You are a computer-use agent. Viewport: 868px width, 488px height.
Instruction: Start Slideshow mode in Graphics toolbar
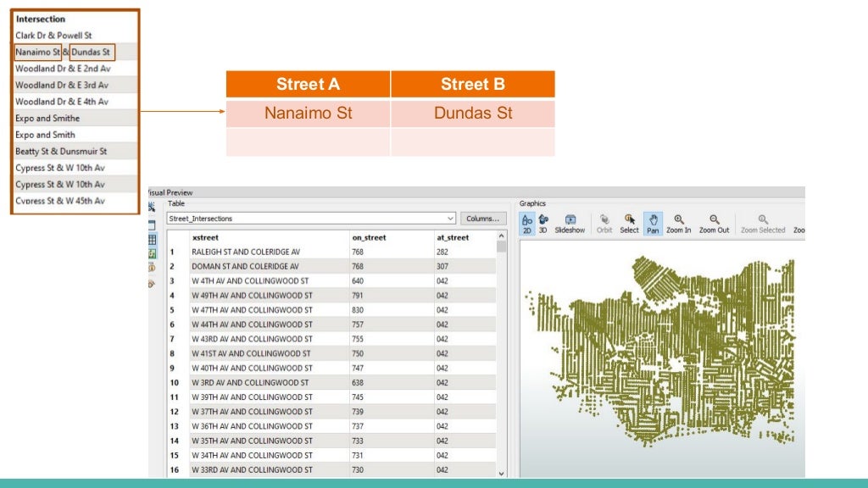pos(570,223)
